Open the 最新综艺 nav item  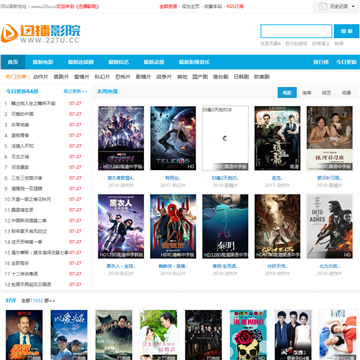[118, 62]
